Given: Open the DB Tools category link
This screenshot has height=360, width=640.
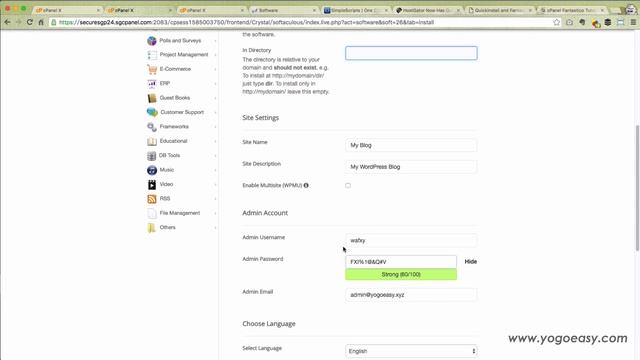Looking at the screenshot, I should point(169,156).
